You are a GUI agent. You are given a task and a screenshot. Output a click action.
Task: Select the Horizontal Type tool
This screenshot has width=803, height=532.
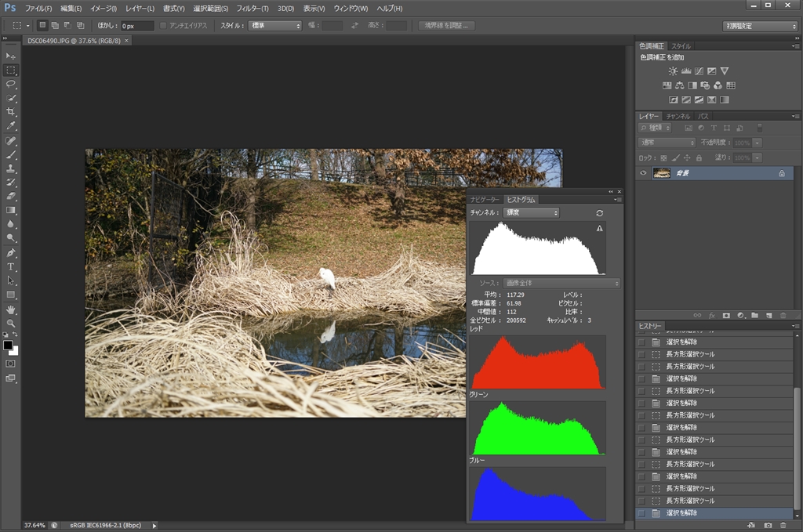[x=11, y=266]
